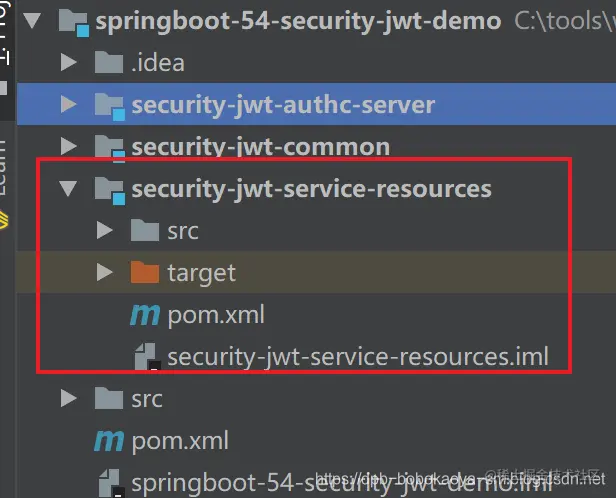Select the security-jwt-service-resources.iml file name
Viewport: 616px width, 498px height.
[358, 357]
